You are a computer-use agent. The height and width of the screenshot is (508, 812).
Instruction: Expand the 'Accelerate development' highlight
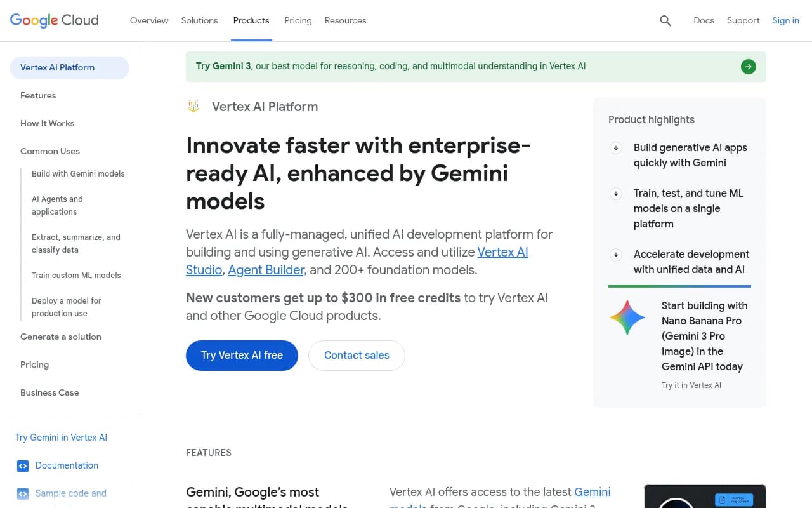(x=615, y=254)
